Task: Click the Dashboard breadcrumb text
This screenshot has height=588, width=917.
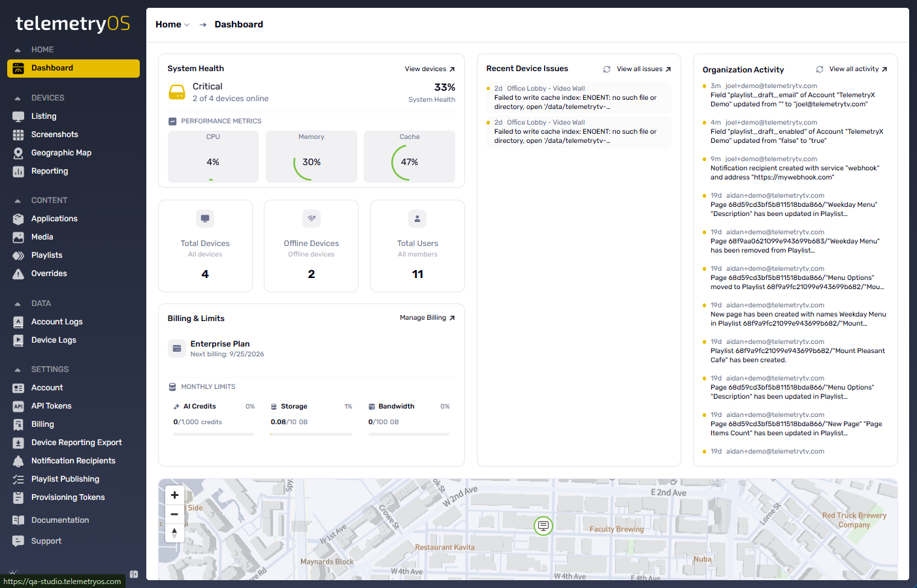Action: tap(239, 25)
